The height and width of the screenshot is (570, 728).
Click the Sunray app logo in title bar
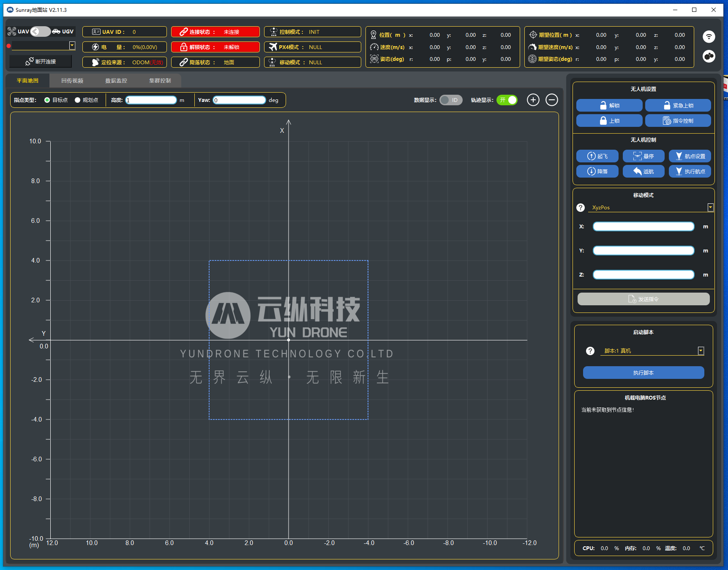pyautogui.click(x=10, y=10)
